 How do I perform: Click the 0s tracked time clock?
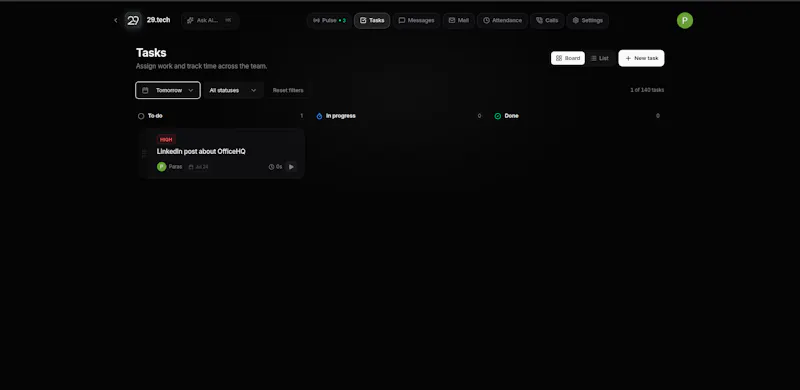(276, 167)
